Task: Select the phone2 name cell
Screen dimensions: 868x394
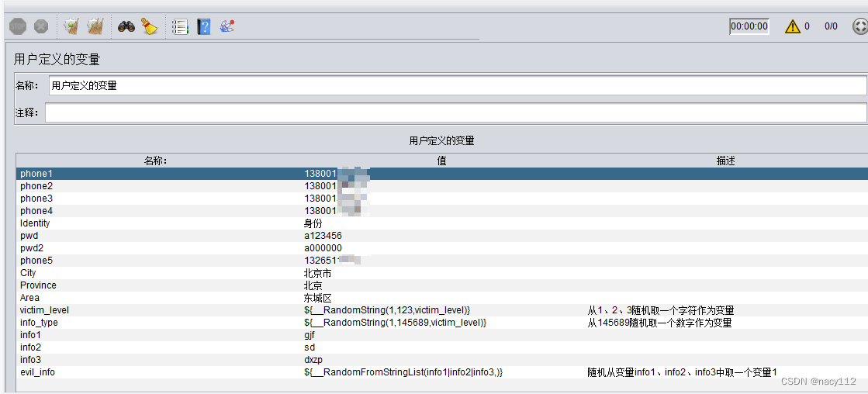Action: [x=157, y=186]
